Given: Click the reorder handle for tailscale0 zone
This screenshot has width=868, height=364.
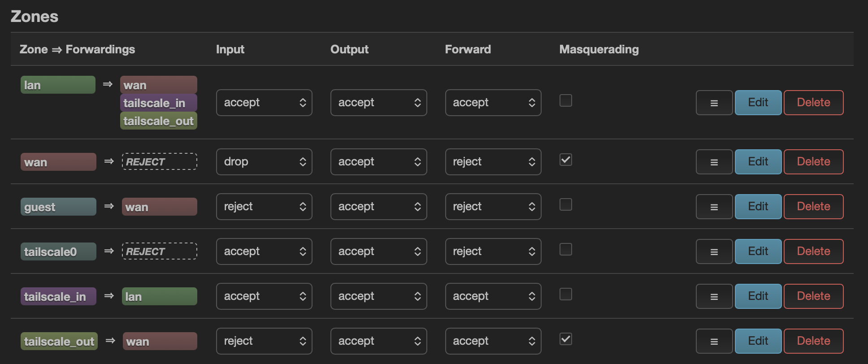Looking at the screenshot, I should pyautogui.click(x=714, y=251).
